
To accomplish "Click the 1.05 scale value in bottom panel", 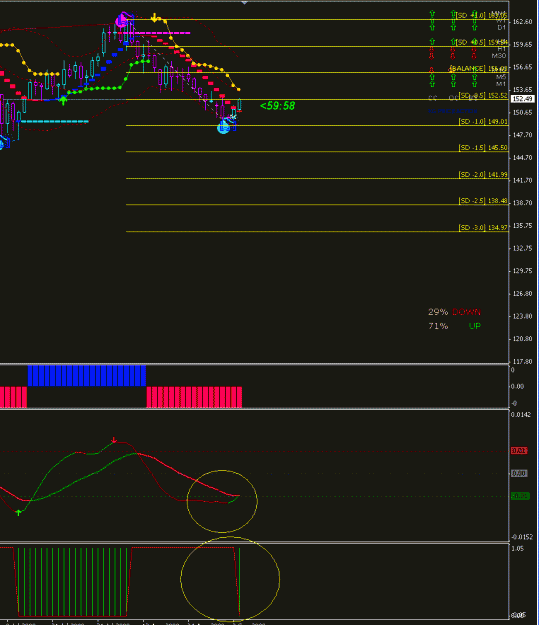I will [517, 548].
